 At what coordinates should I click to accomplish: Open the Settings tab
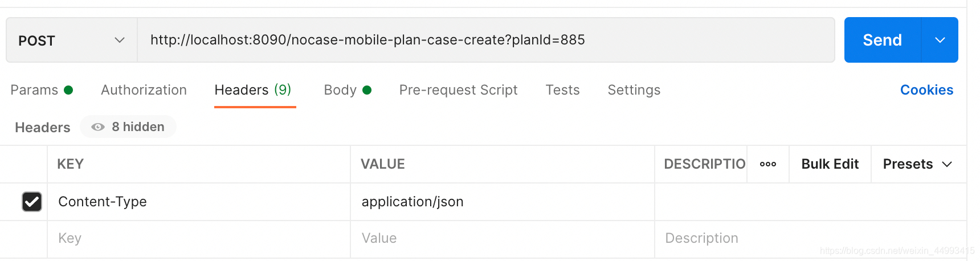(x=634, y=90)
